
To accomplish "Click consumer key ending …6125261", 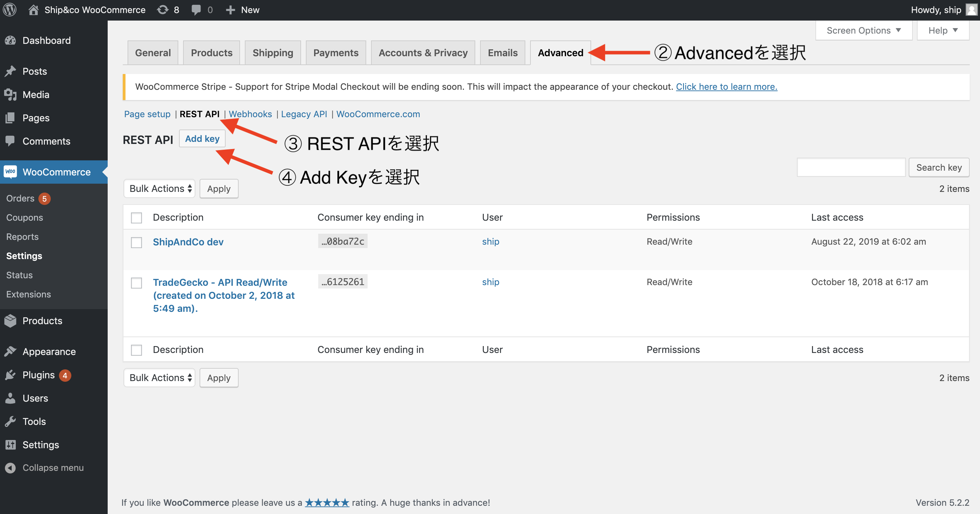I will [343, 281].
